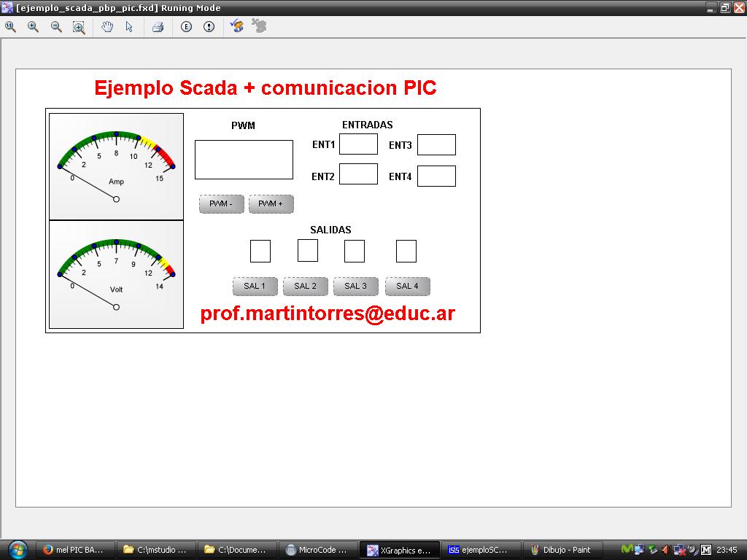Click the Amp gauge meter

click(x=116, y=166)
